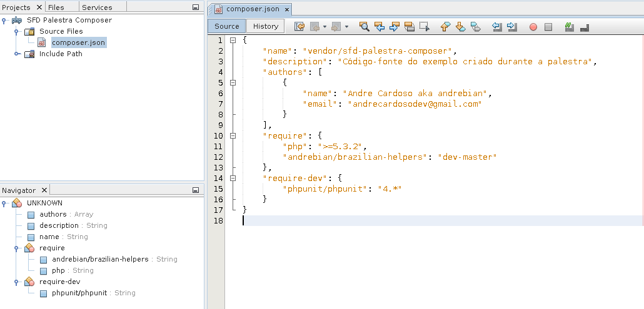
Task: Shift line left with toolbar icon
Action: click(x=497, y=27)
